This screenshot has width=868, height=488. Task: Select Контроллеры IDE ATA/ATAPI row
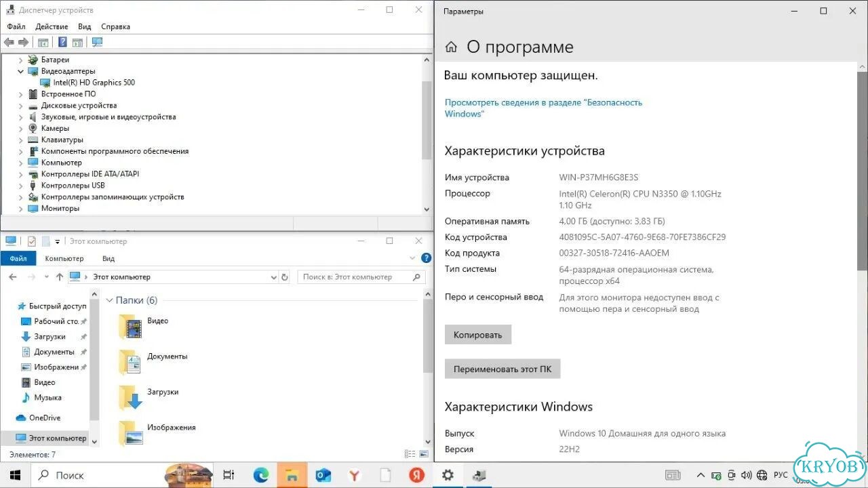point(90,174)
